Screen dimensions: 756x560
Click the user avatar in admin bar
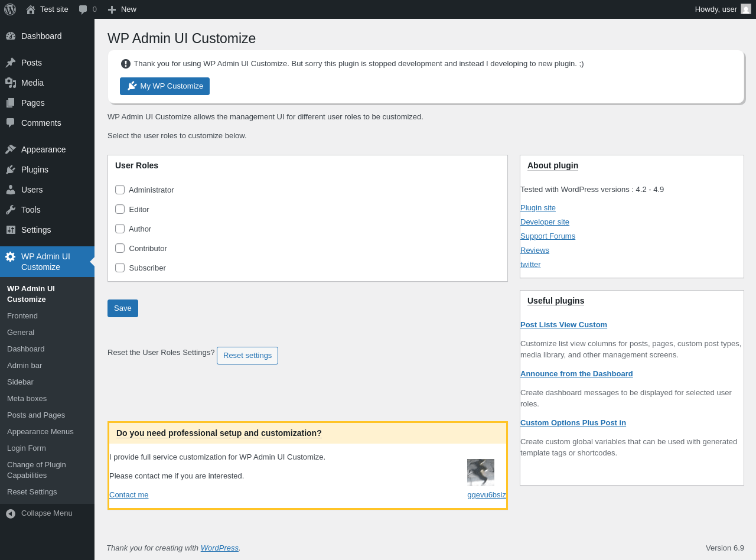pyautogui.click(x=746, y=9)
